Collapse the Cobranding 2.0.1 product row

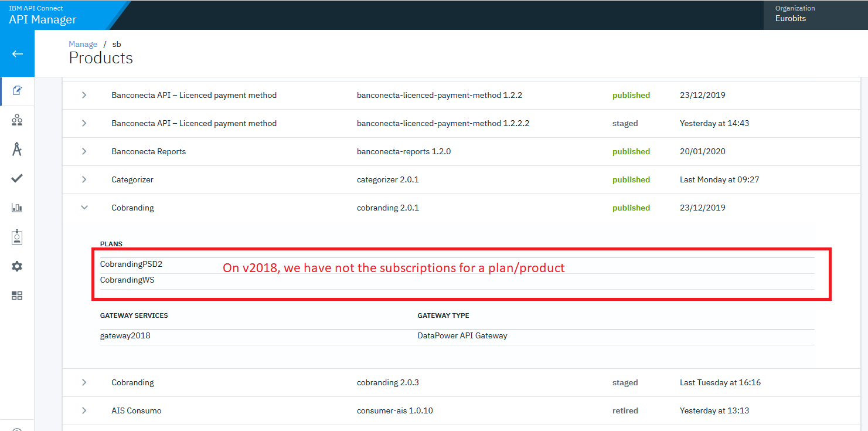[x=84, y=208]
